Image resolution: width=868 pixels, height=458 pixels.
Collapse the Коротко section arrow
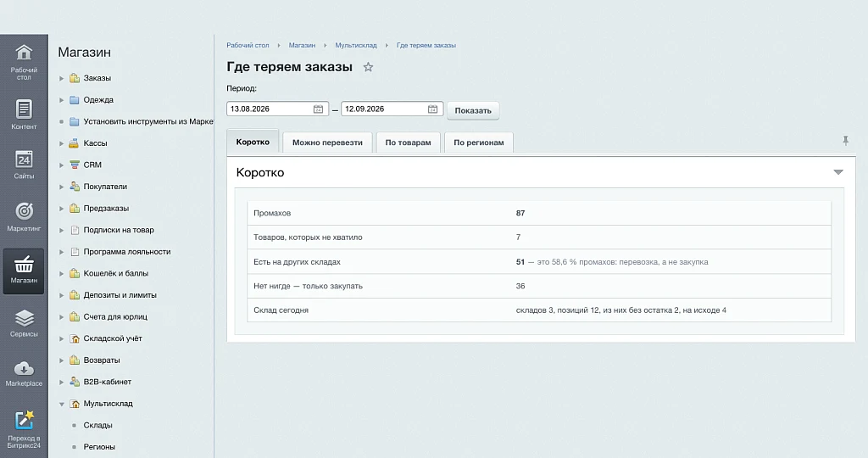pyautogui.click(x=838, y=172)
